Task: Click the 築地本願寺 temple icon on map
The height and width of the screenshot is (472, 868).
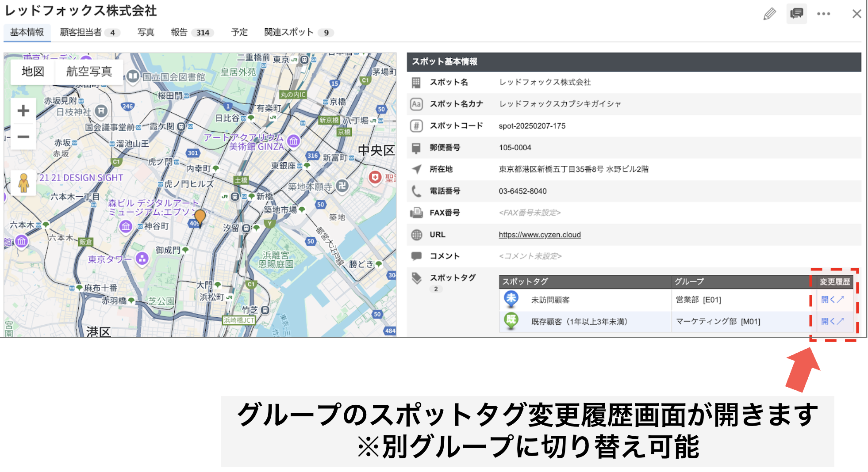Action: [x=342, y=186]
